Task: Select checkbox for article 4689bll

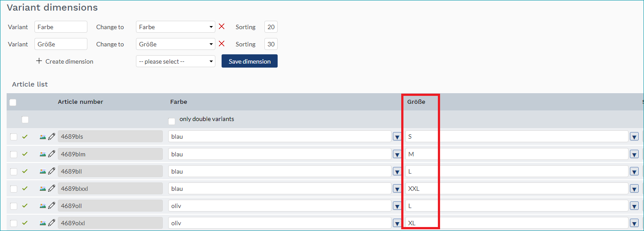Action: pyautogui.click(x=14, y=172)
